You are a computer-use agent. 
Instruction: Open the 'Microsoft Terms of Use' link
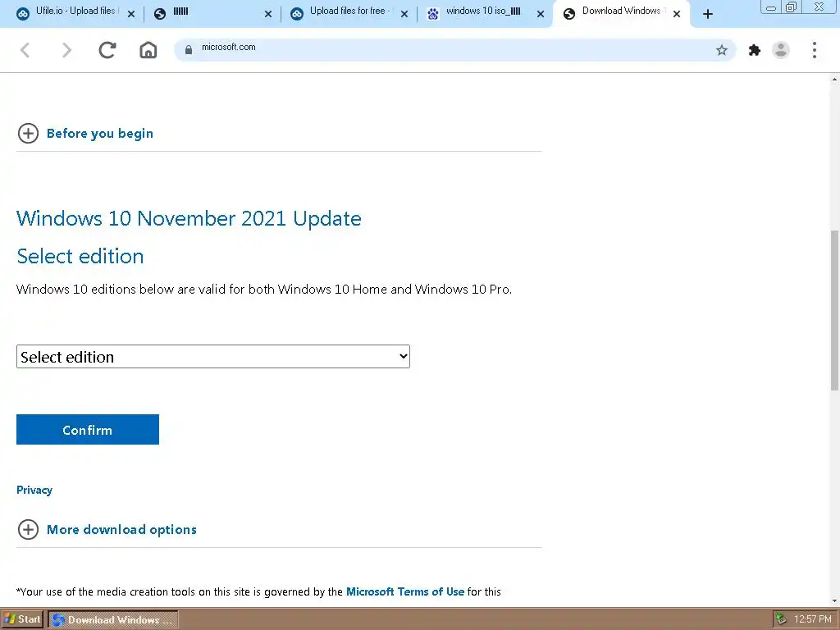405,591
